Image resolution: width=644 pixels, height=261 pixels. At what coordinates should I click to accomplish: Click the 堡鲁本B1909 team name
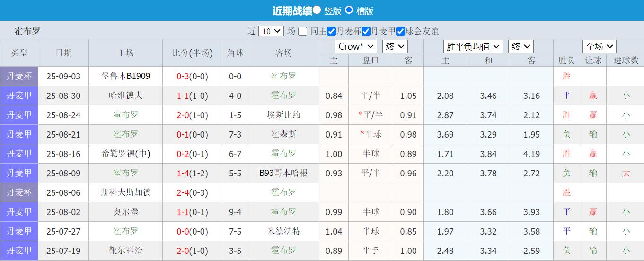(x=125, y=76)
